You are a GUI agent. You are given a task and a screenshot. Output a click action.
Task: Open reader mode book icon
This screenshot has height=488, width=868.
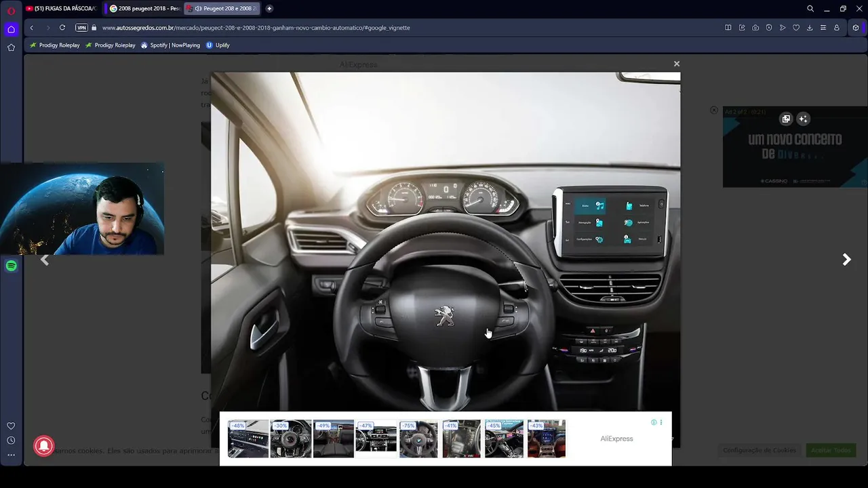[x=728, y=28]
